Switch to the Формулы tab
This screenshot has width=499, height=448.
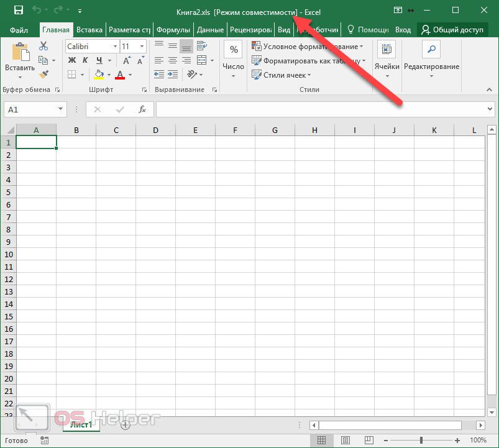pyautogui.click(x=173, y=29)
